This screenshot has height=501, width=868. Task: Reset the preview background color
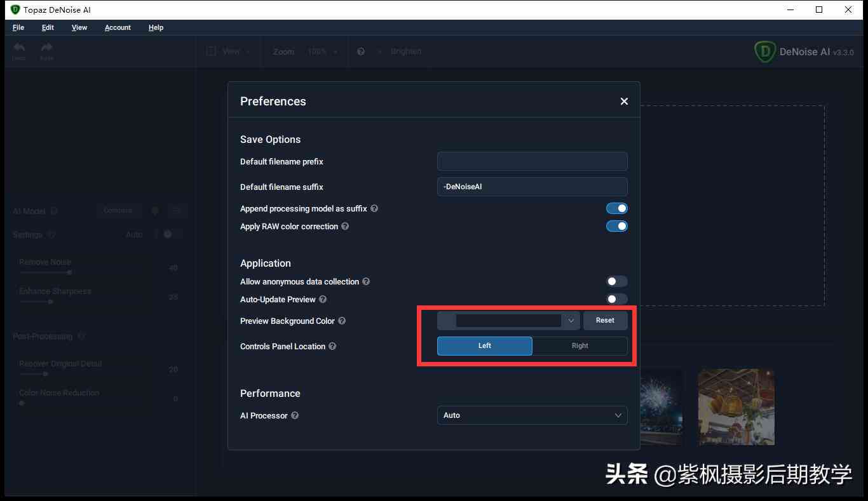coord(605,321)
